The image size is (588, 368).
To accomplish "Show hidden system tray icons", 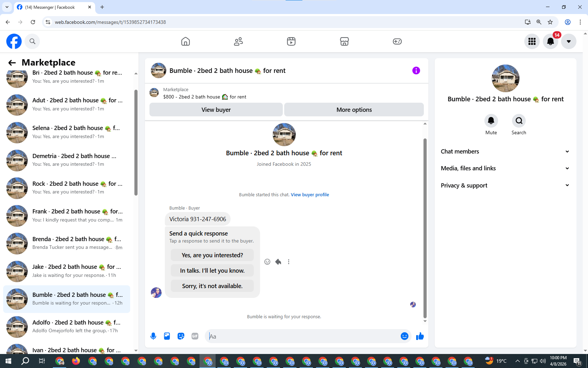I will point(517,361).
